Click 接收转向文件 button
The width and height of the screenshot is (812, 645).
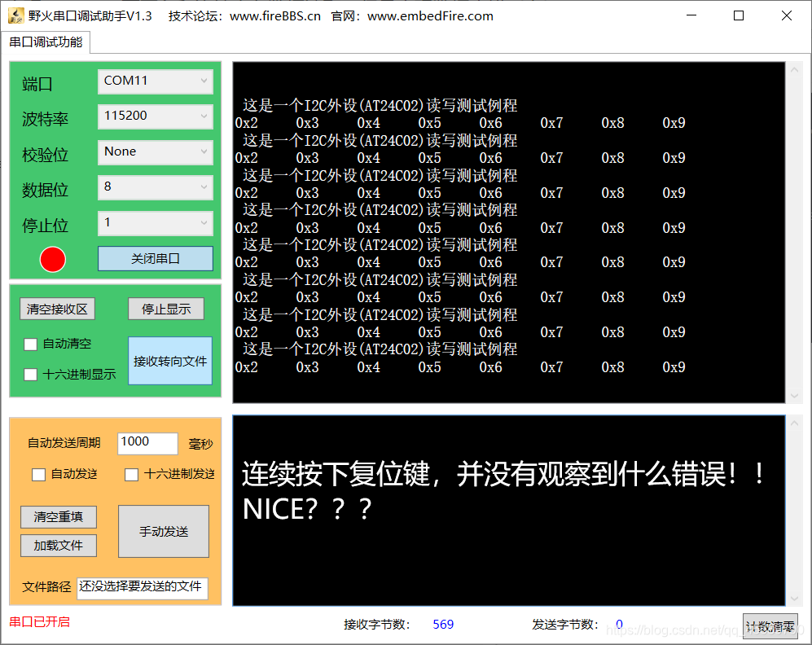click(170, 361)
